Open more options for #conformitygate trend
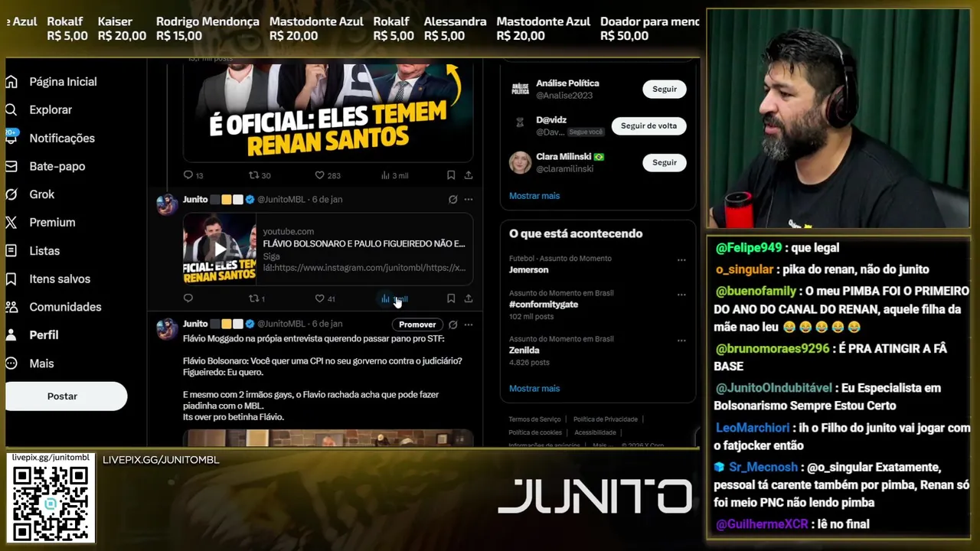 tap(681, 295)
